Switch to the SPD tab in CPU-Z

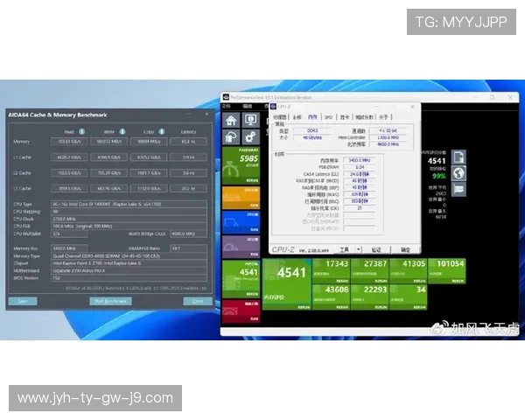(x=328, y=116)
